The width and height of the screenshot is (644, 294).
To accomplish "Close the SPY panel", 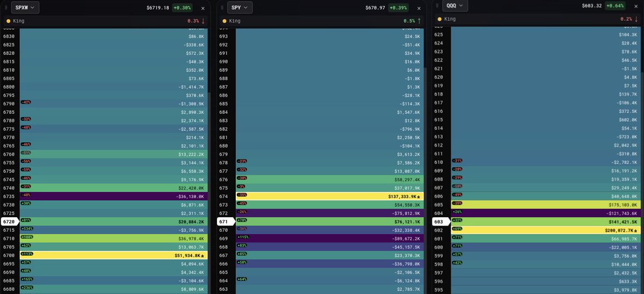I will [x=419, y=8].
